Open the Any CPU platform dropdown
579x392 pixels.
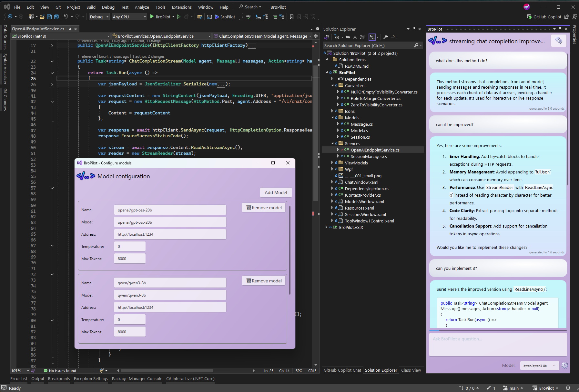coord(129,17)
